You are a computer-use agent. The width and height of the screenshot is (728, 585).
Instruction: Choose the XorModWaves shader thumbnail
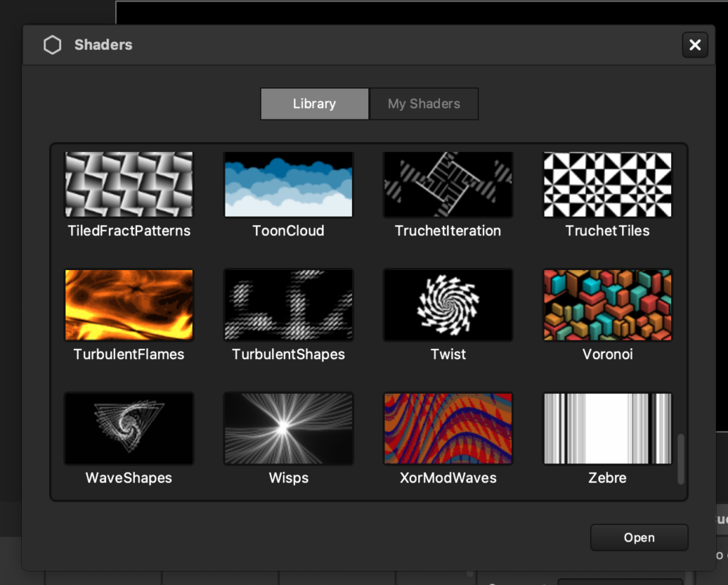(x=448, y=429)
